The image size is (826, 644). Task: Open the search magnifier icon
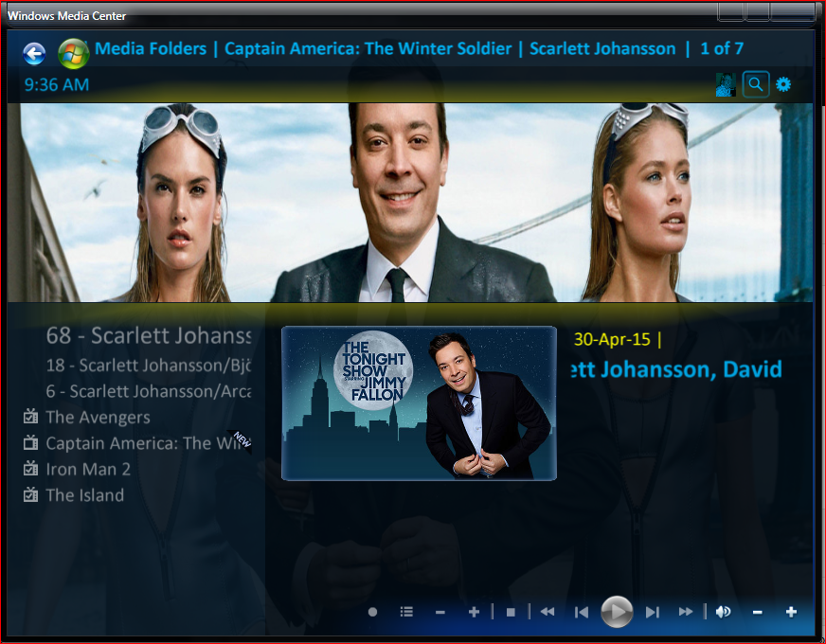pos(756,84)
